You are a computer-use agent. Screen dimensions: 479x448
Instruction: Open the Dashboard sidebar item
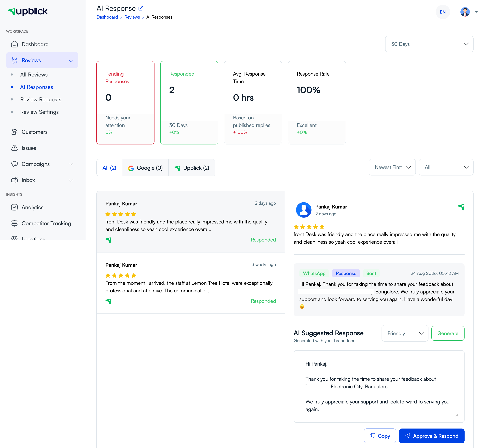(42, 44)
